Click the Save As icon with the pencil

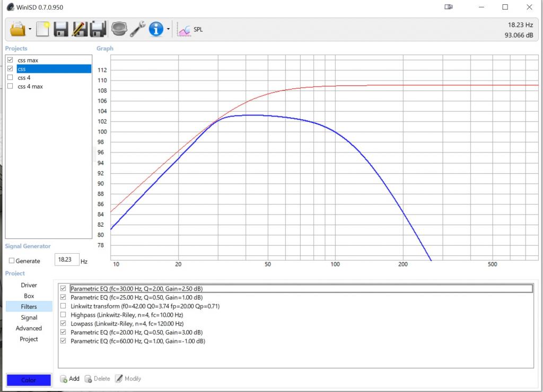80,29
